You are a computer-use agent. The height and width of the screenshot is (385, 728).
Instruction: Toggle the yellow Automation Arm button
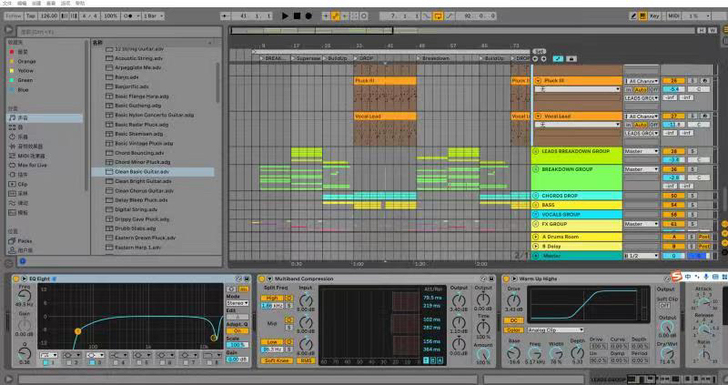335,16
